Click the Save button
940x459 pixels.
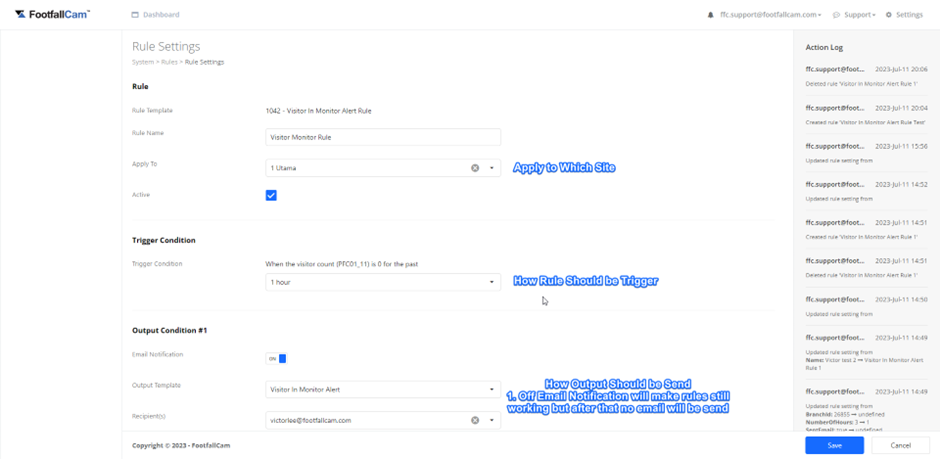point(834,445)
